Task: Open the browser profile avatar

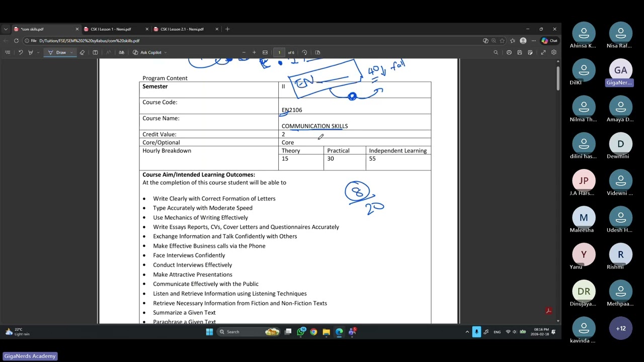Action: tap(523, 41)
